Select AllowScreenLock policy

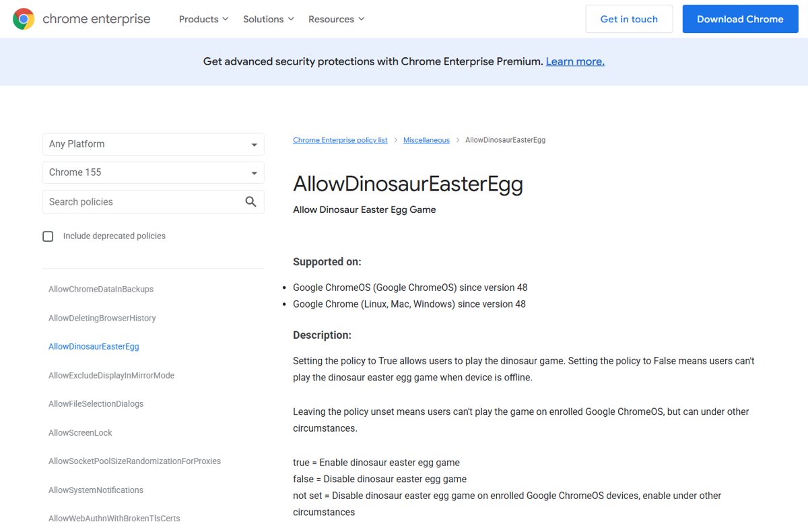pos(80,432)
